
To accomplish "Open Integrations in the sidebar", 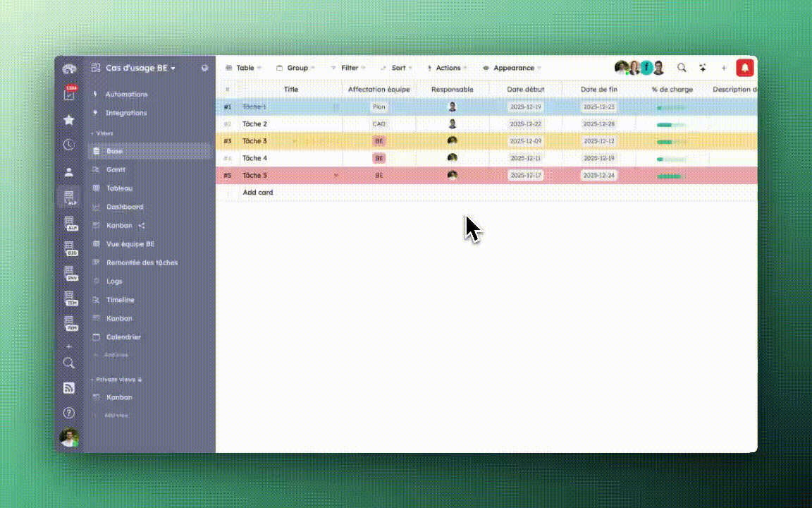I will pyautogui.click(x=126, y=113).
